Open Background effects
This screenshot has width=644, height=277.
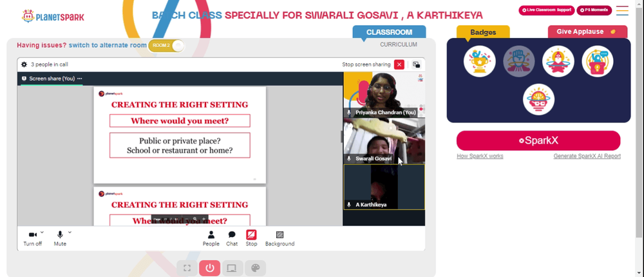point(279,238)
